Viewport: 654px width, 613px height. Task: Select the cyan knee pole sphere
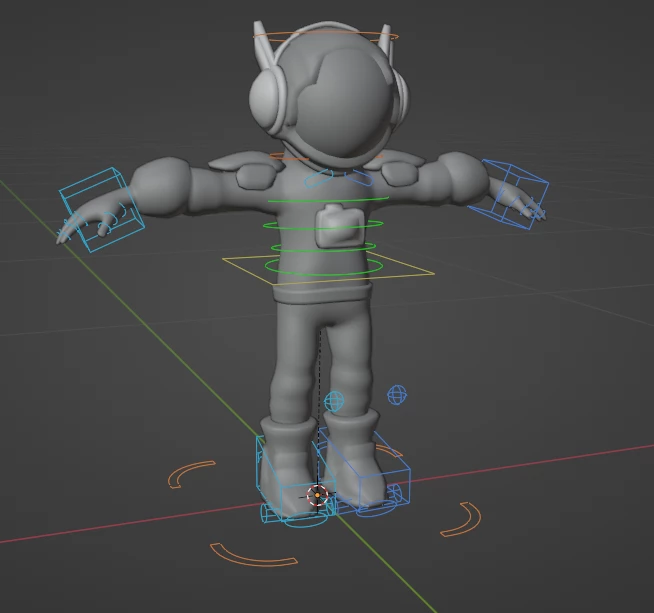tap(334, 402)
